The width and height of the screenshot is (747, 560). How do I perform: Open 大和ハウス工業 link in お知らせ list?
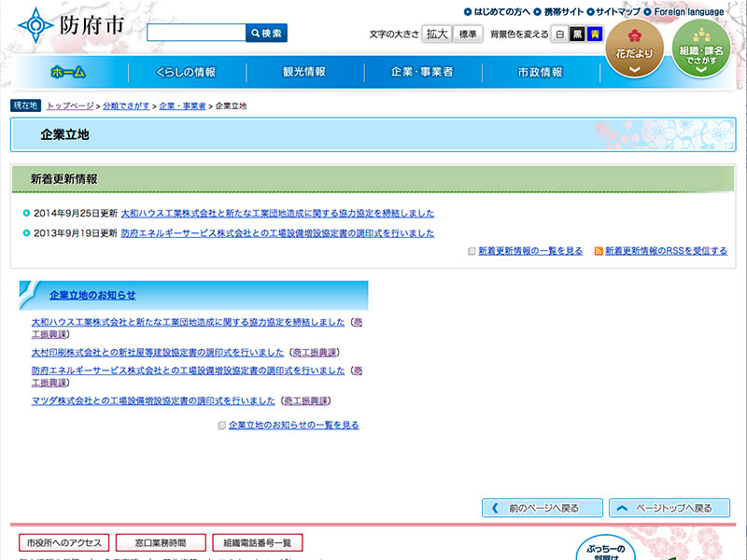pos(189,322)
